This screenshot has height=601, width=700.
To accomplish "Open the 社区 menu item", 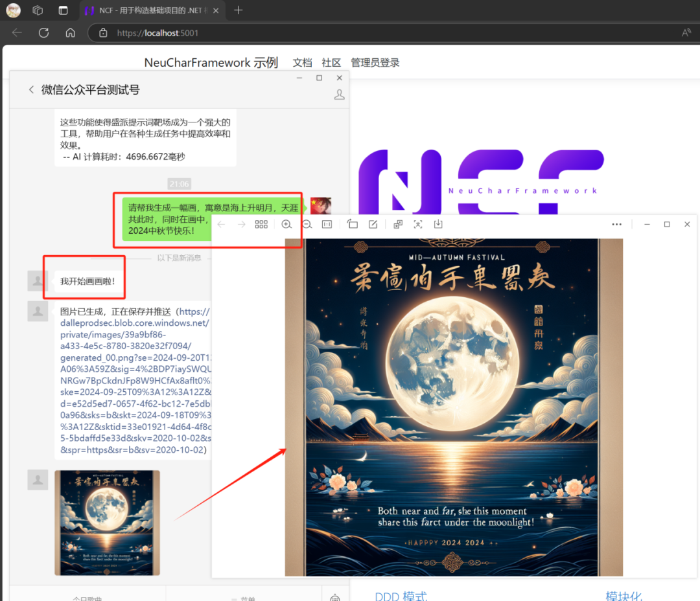I will coord(331,63).
